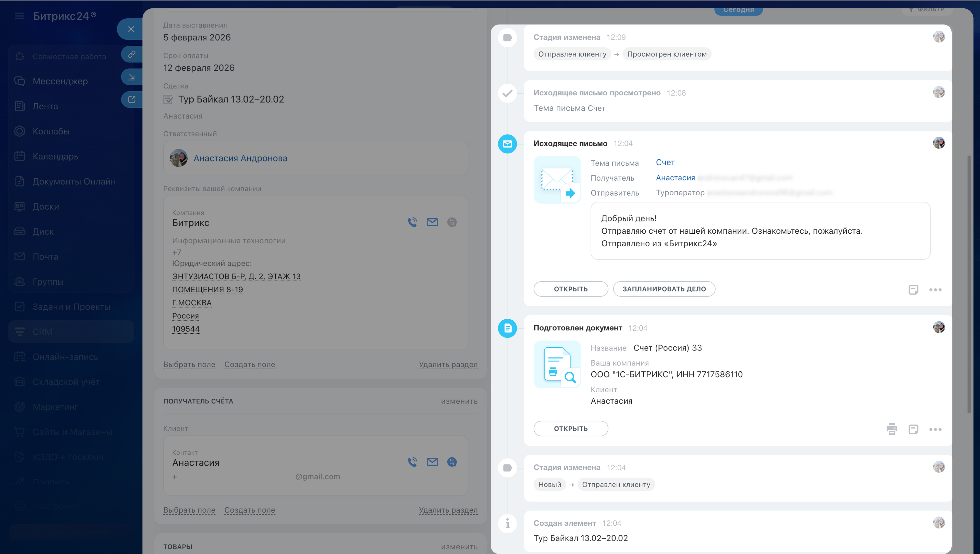The height and width of the screenshot is (554, 980).
Task: Click Открыть button for outgoing email
Action: click(x=570, y=289)
